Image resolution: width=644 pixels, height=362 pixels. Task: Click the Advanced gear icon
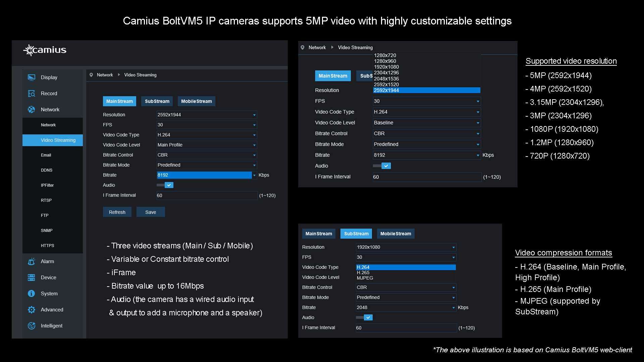(31, 310)
